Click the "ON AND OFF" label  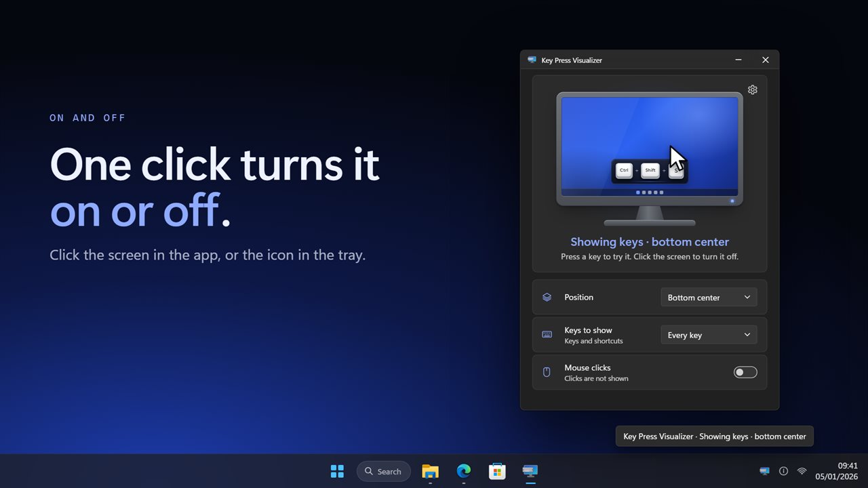coord(87,118)
